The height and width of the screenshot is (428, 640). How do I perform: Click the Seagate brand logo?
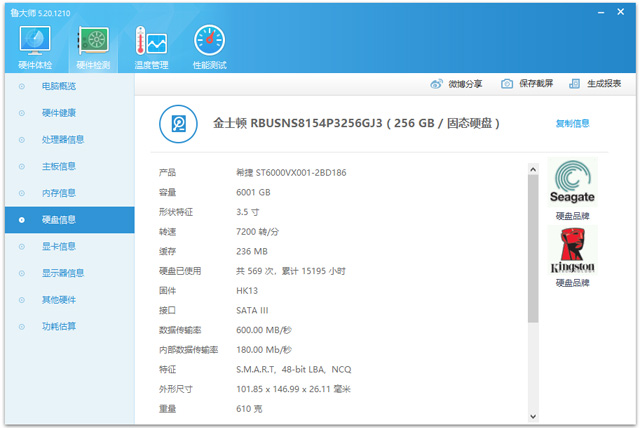[x=572, y=182]
